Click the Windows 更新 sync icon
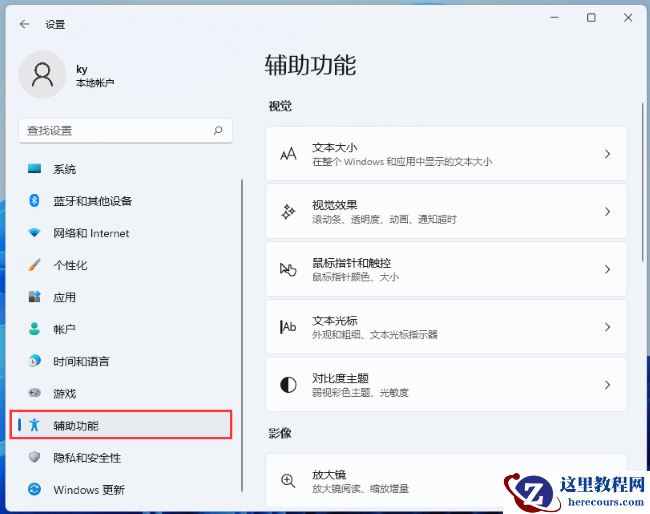Image resolution: width=650 pixels, height=514 pixels. pos(34,489)
